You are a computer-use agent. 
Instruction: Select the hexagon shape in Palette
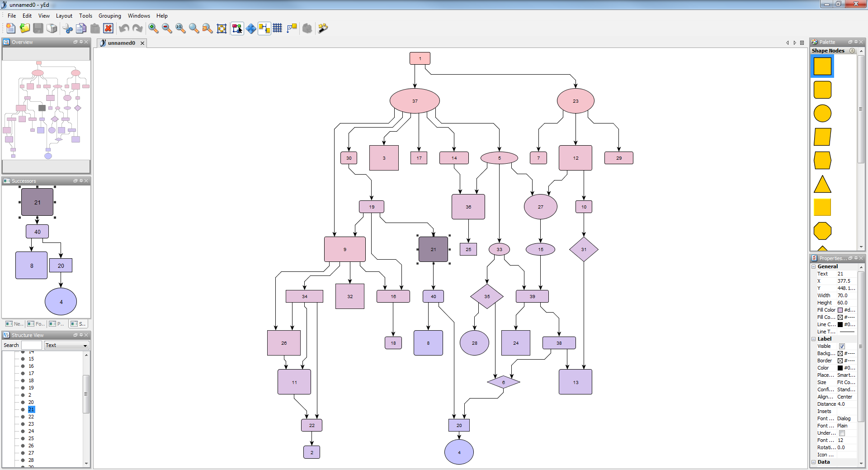point(822,160)
